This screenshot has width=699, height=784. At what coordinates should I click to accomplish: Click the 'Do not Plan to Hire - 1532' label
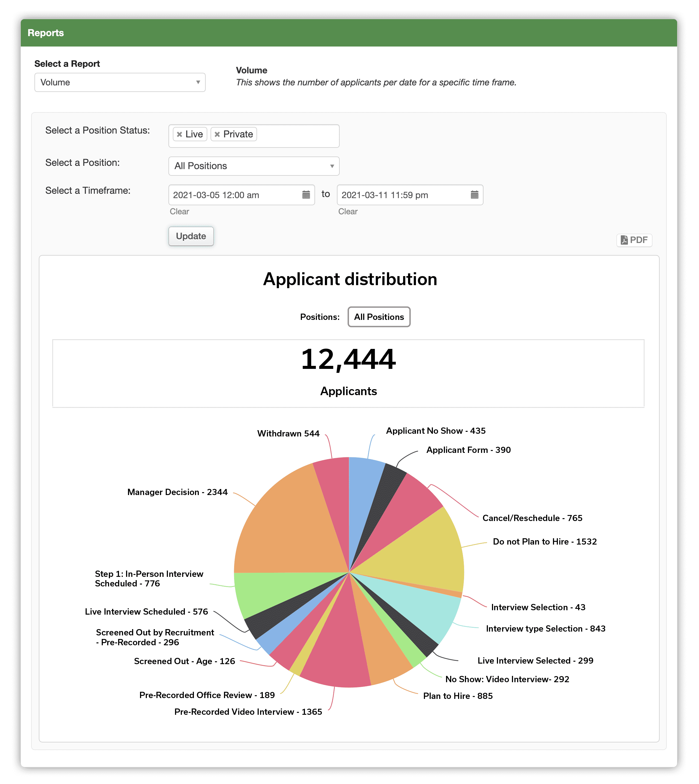[545, 542]
